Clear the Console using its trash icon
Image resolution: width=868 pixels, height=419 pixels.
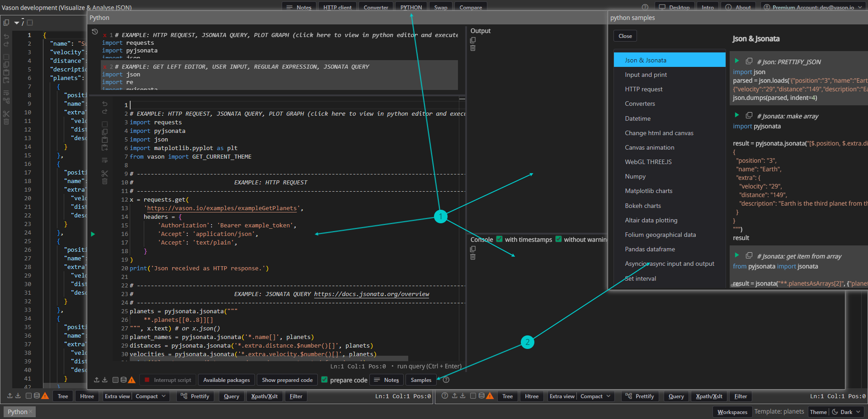[x=473, y=257]
